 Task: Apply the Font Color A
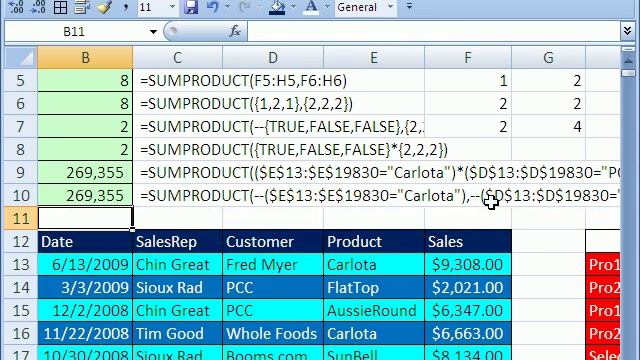pos(311,7)
